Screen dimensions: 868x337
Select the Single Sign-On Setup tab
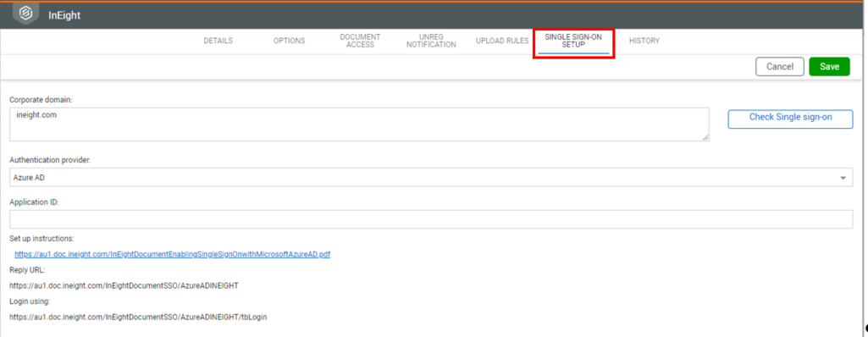573,41
